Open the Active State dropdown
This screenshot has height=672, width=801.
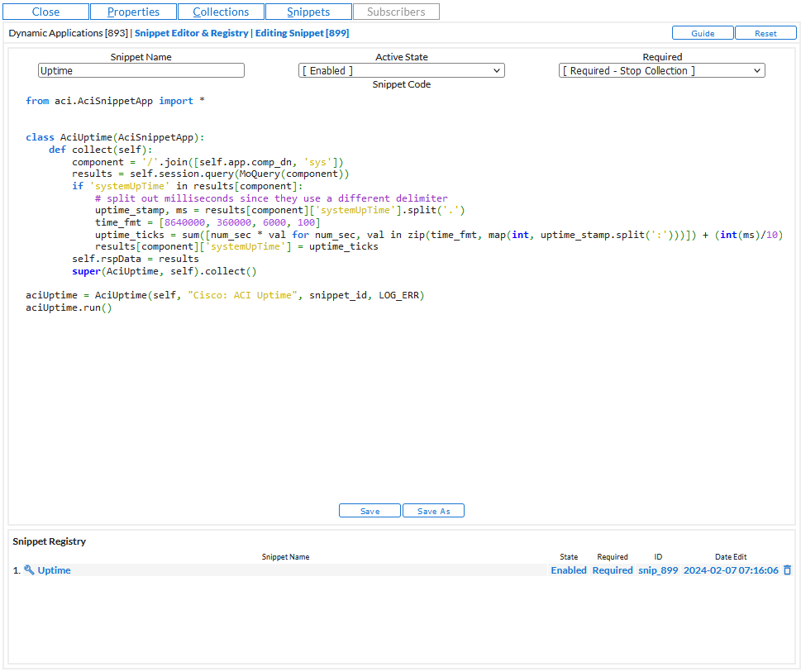click(402, 71)
